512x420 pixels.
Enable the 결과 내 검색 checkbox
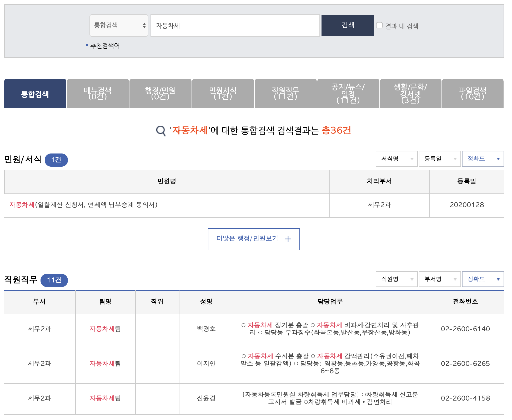(x=379, y=25)
